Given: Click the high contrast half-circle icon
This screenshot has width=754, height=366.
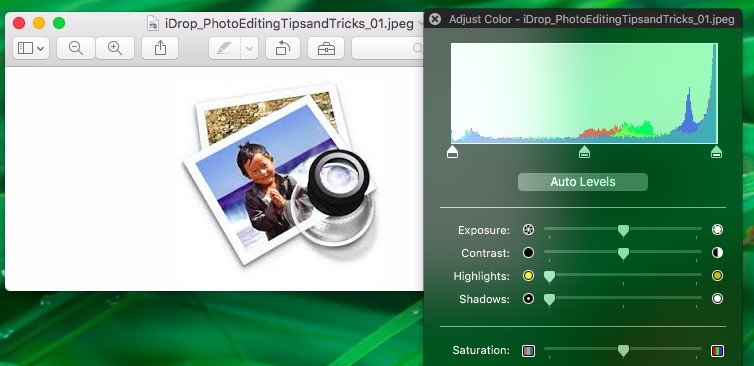Looking at the screenshot, I should (717, 253).
